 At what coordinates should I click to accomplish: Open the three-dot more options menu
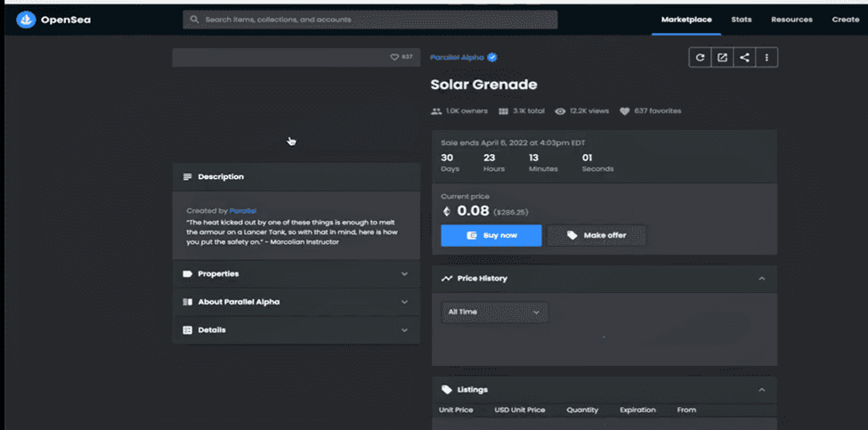tap(767, 57)
